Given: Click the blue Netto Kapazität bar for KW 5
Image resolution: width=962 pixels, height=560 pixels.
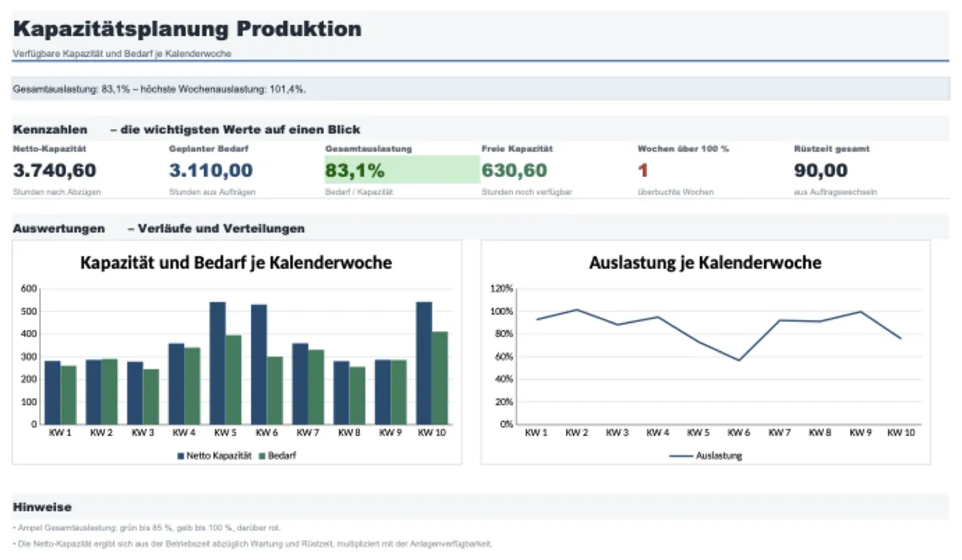Looking at the screenshot, I should click(x=217, y=363).
